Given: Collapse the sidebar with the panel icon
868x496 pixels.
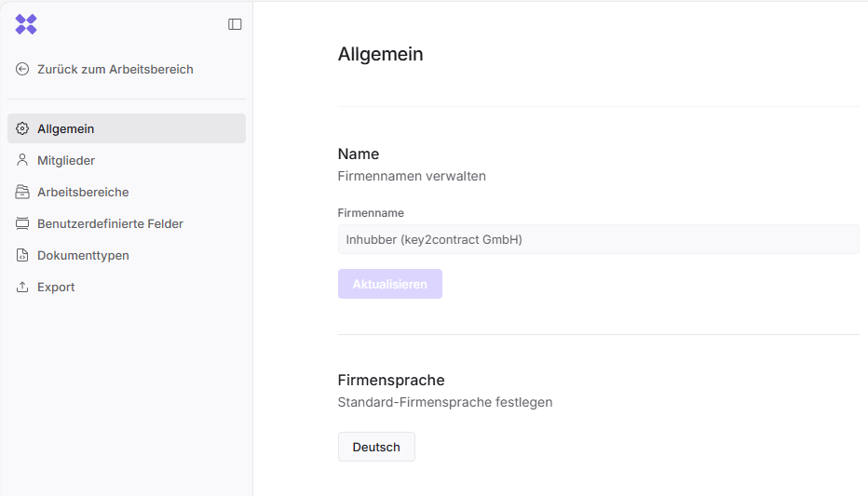Looking at the screenshot, I should pos(235,24).
